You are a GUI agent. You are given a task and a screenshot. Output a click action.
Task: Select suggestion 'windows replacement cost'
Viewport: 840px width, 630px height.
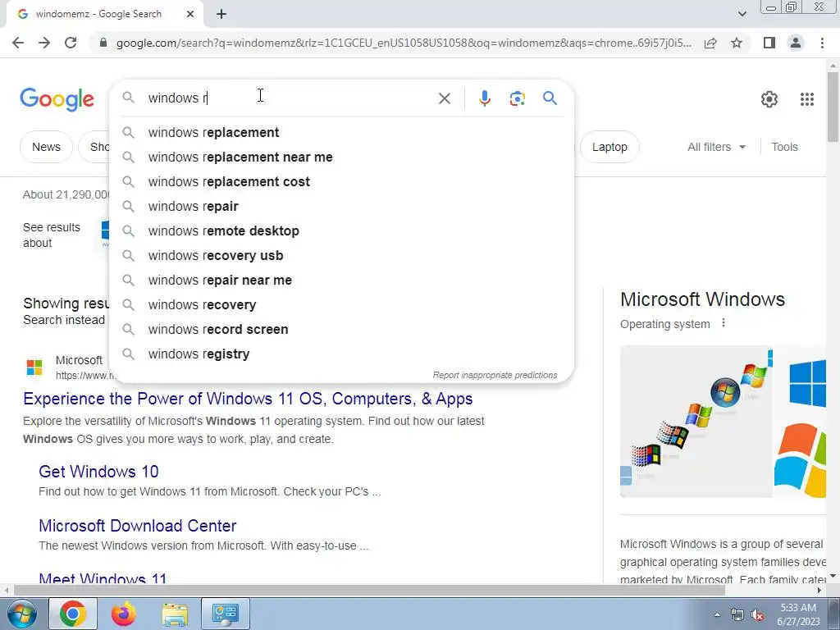pos(341,181)
